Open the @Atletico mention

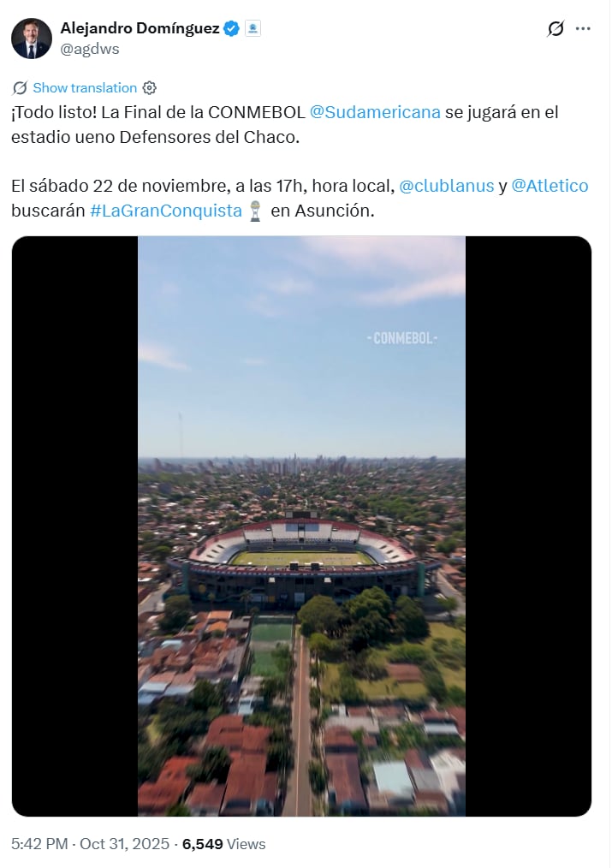pyautogui.click(x=549, y=185)
